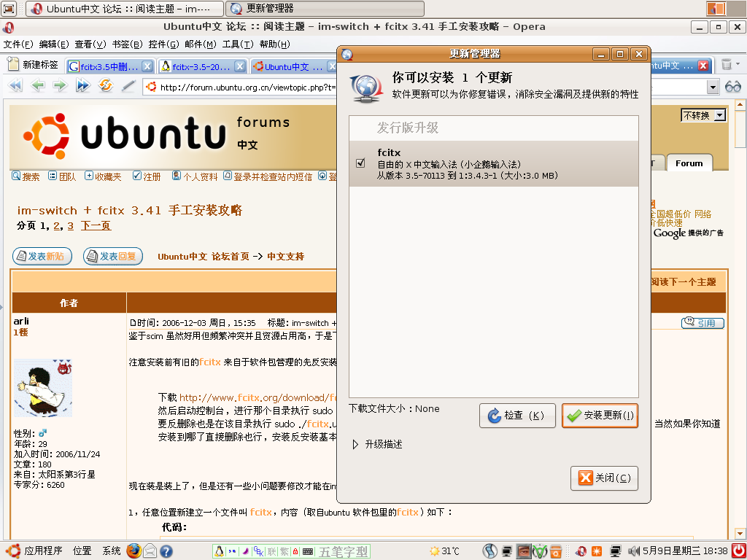Reload the page with Opera's reload icon
747x560 pixels.
tap(105, 86)
